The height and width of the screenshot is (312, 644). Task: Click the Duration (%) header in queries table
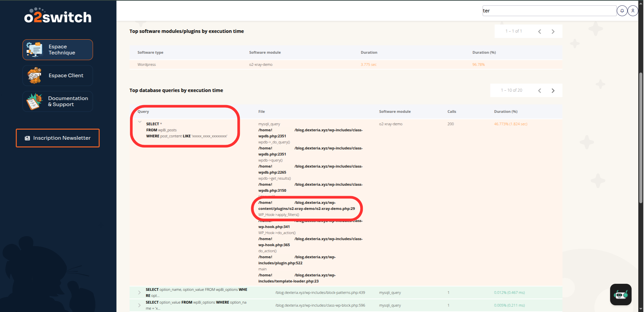coord(506,112)
